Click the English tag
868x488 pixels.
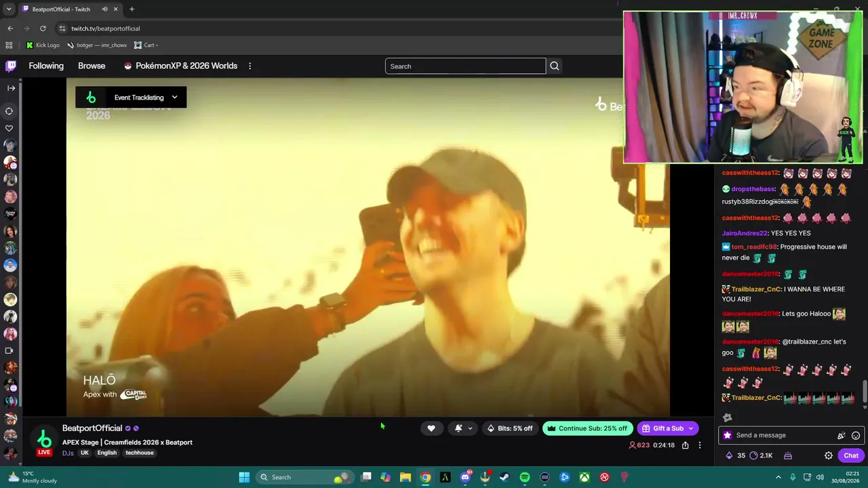click(106, 453)
